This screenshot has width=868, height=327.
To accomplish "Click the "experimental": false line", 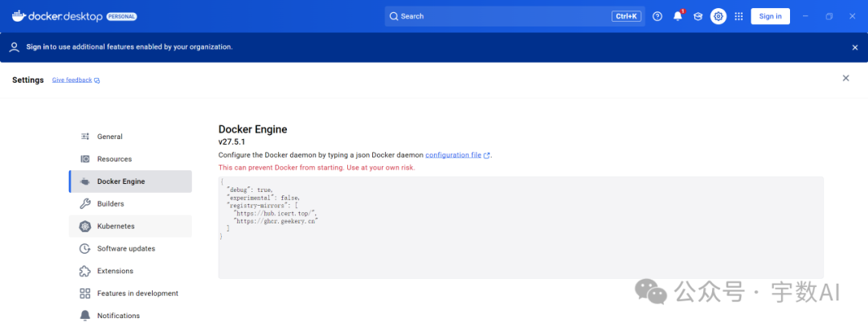I will (x=264, y=198).
